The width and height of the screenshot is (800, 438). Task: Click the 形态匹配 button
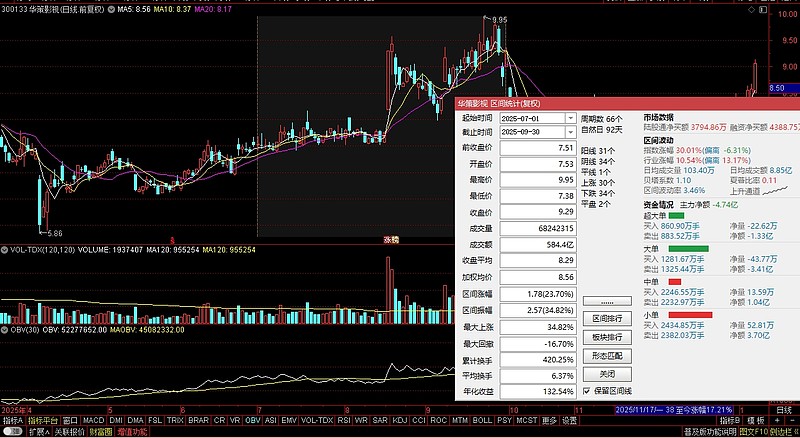607,356
